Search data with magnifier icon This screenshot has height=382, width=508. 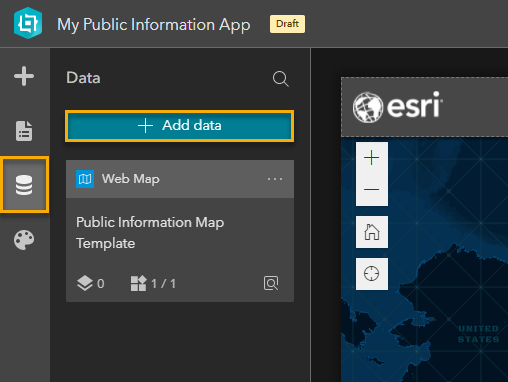[281, 79]
